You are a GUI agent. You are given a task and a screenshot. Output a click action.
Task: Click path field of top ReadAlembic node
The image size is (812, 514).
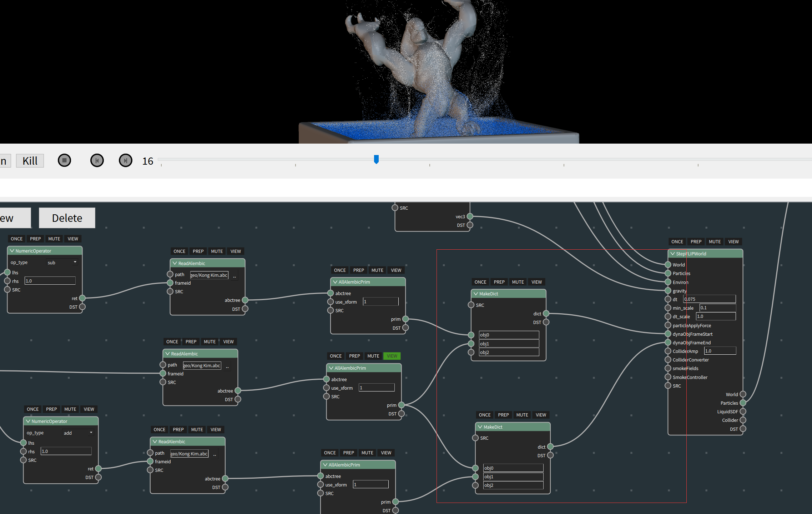[x=209, y=275]
